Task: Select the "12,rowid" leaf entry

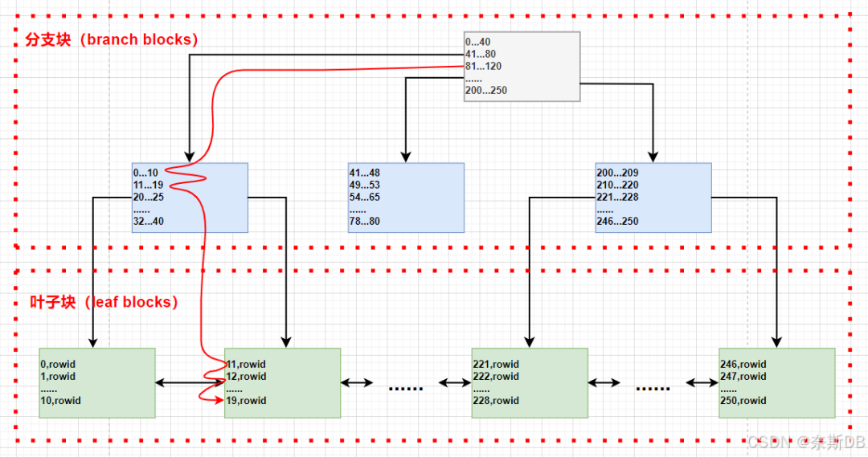Action: 246,377
